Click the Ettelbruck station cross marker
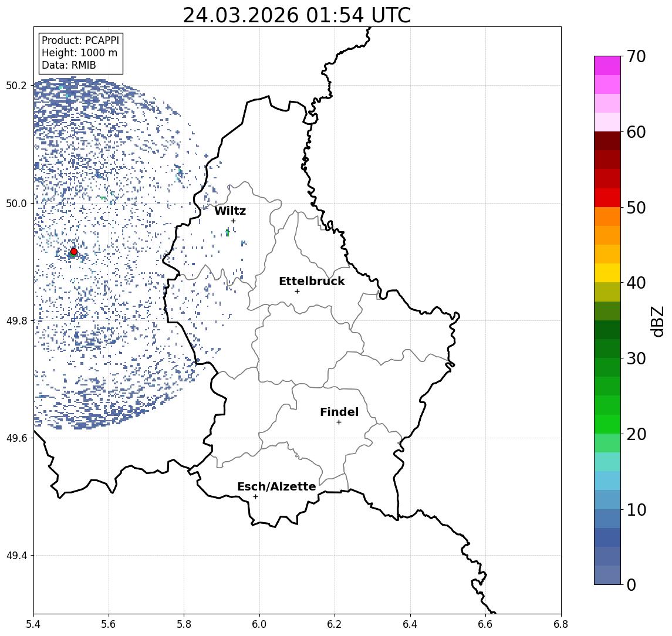 (x=297, y=292)
